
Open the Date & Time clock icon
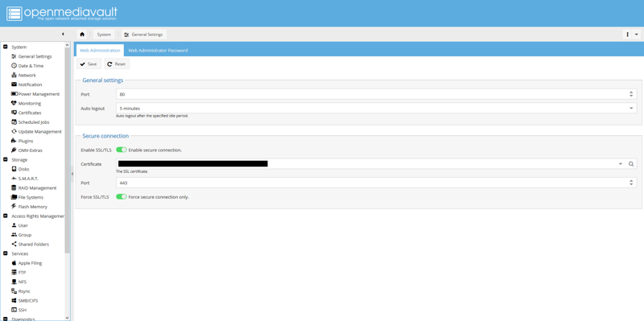[14, 66]
